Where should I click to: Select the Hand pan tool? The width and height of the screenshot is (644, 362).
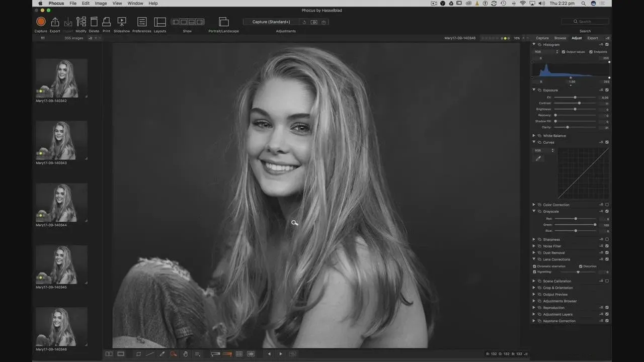[x=185, y=354]
